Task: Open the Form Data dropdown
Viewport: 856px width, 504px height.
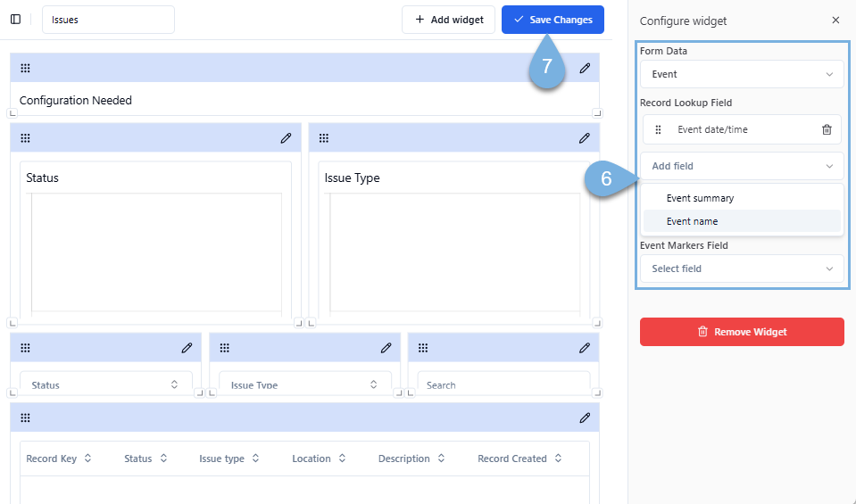Action: [741, 74]
